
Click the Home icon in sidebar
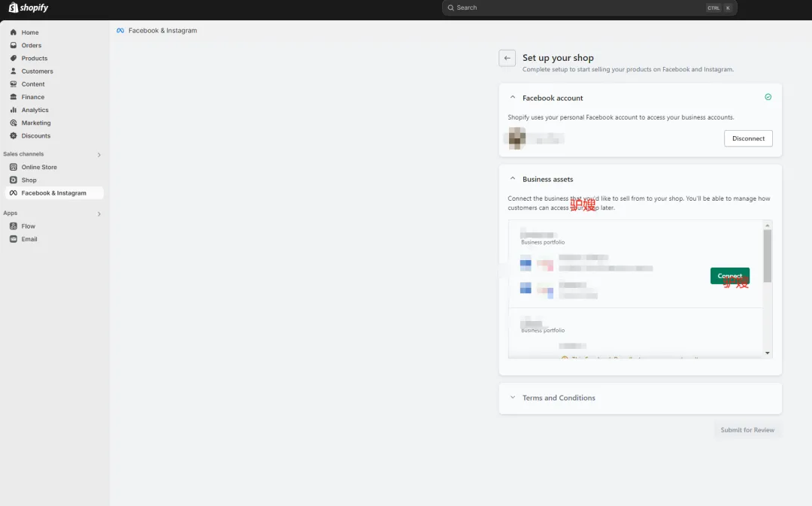tap(14, 32)
